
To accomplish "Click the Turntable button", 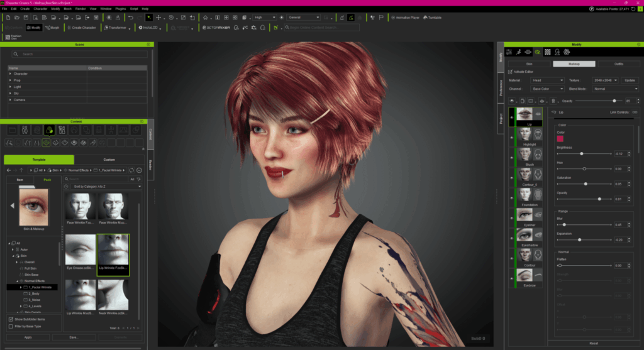I will point(432,18).
